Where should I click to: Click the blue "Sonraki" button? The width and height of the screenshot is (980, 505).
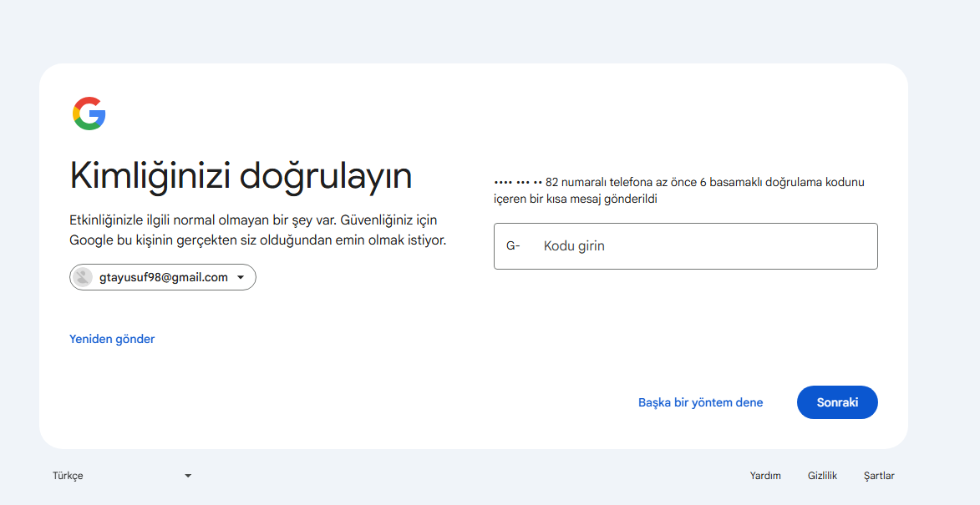(x=837, y=402)
